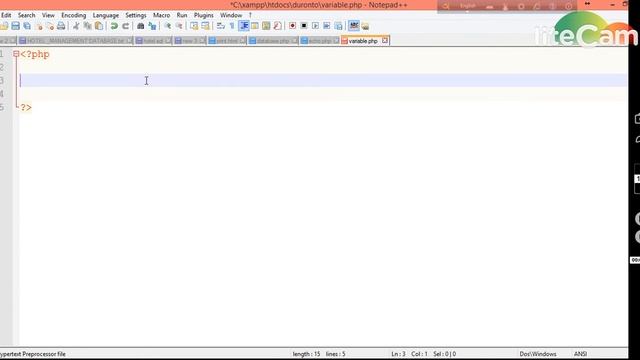The image size is (640, 360).
Task: Switch to the HOTEL_MANAGEMENT DATABASE tab
Action: pyautogui.click(x=76, y=41)
